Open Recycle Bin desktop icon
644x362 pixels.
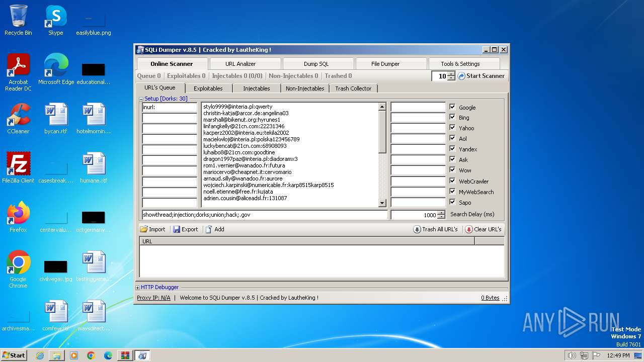(x=18, y=20)
